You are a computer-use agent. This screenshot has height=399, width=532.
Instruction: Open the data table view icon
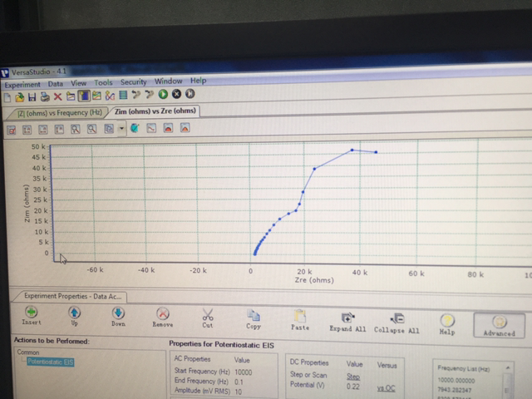(123, 96)
